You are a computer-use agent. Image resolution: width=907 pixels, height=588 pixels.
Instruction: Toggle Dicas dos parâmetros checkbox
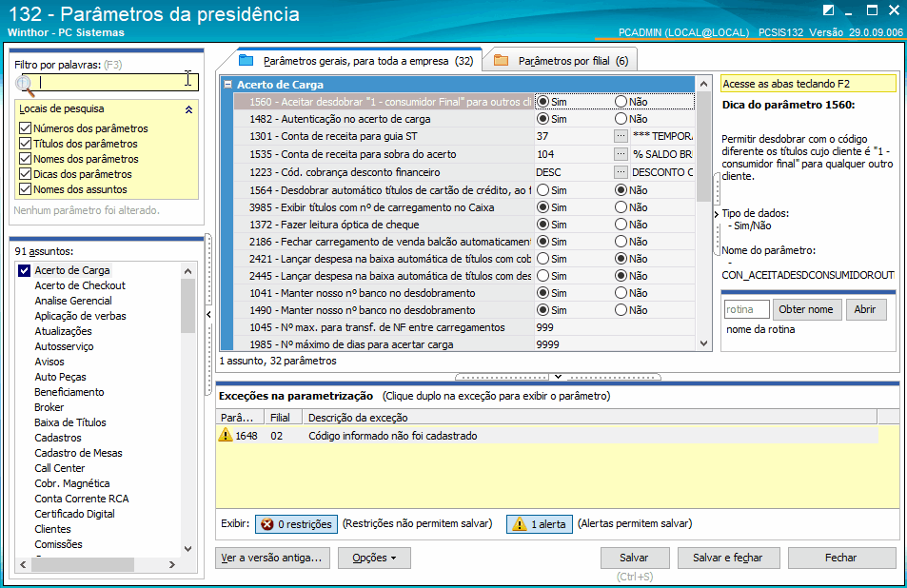tap(25, 174)
